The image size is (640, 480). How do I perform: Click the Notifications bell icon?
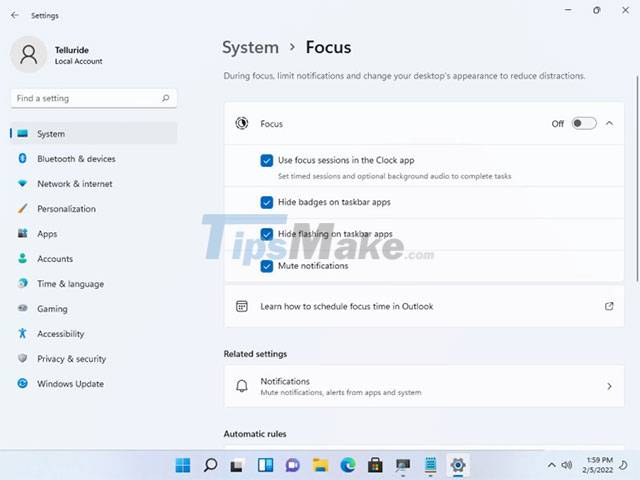[242, 386]
